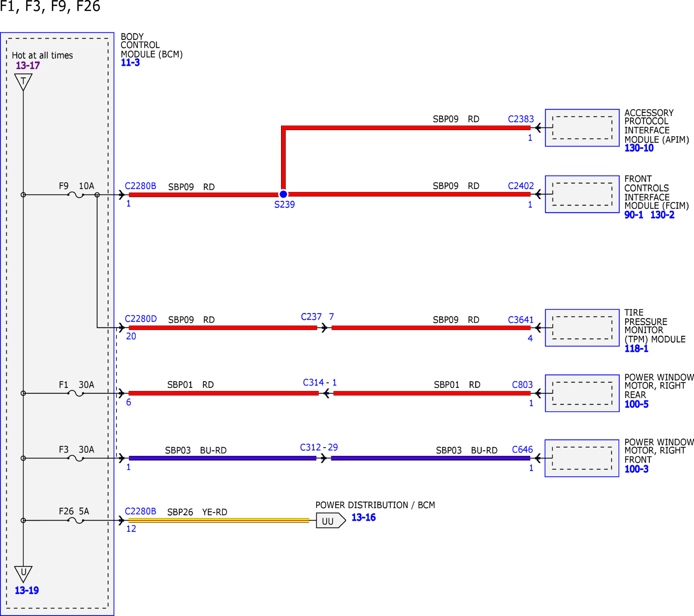Select connector label C2402
The height and width of the screenshot is (616, 694).
click(x=521, y=186)
